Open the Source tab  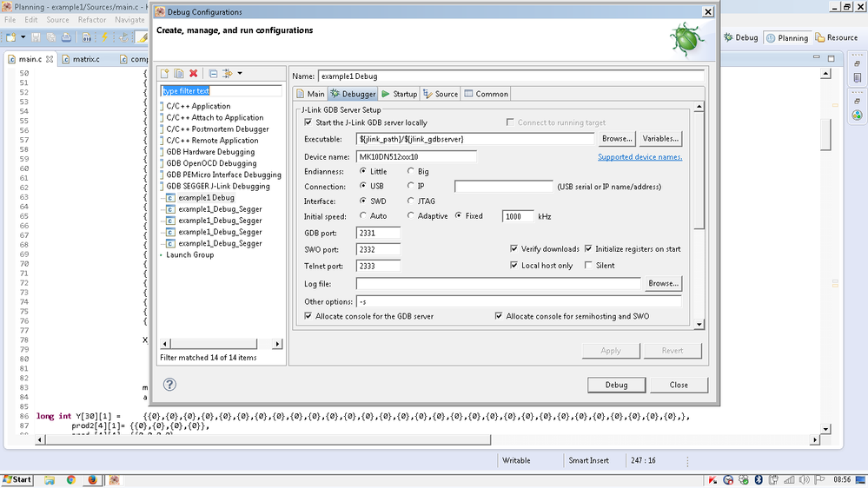point(441,94)
